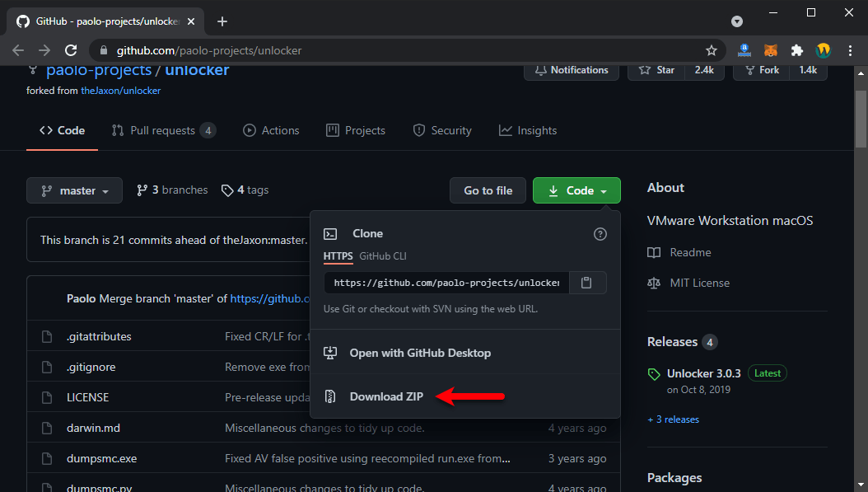The image size is (868, 492).
Task: Open the Projects tab
Action: (x=356, y=131)
